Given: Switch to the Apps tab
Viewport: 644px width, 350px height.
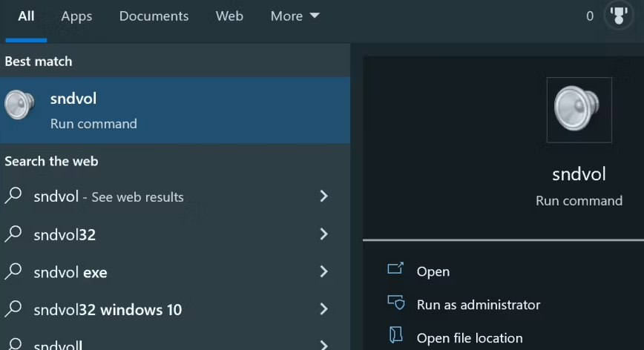Looking at the screenshot, I should [x=76, y=16].
